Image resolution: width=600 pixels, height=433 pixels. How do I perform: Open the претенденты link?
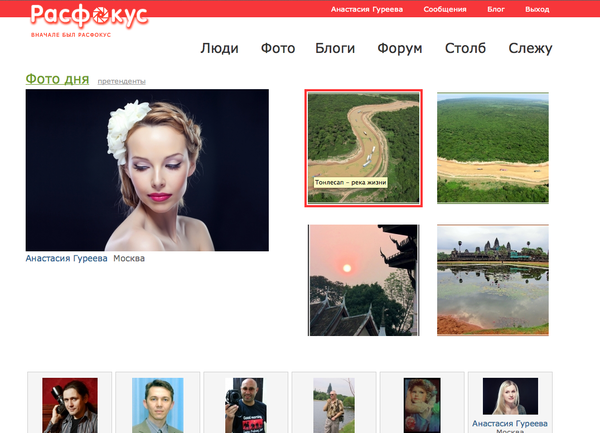pyautogui.click(x=122, y=81)
